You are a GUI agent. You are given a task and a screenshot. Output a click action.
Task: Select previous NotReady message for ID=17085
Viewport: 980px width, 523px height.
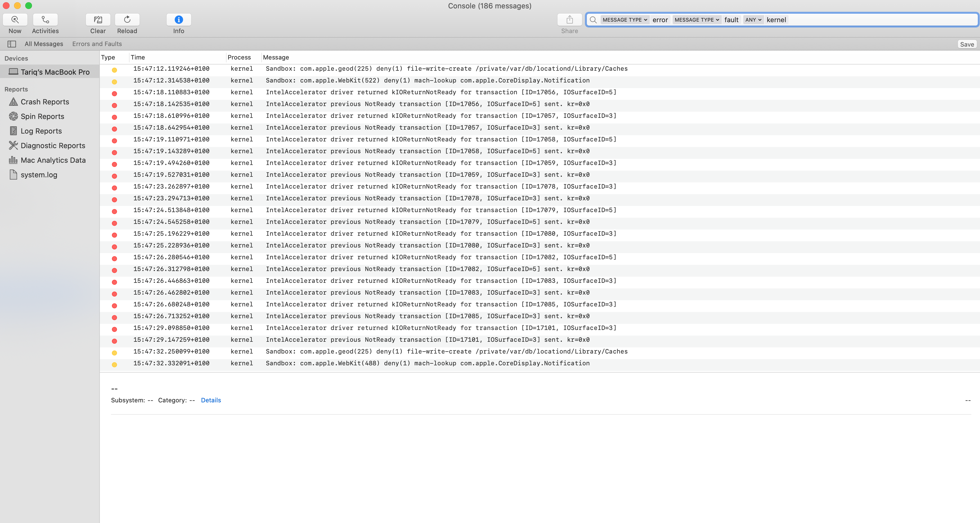click(428, 316)
